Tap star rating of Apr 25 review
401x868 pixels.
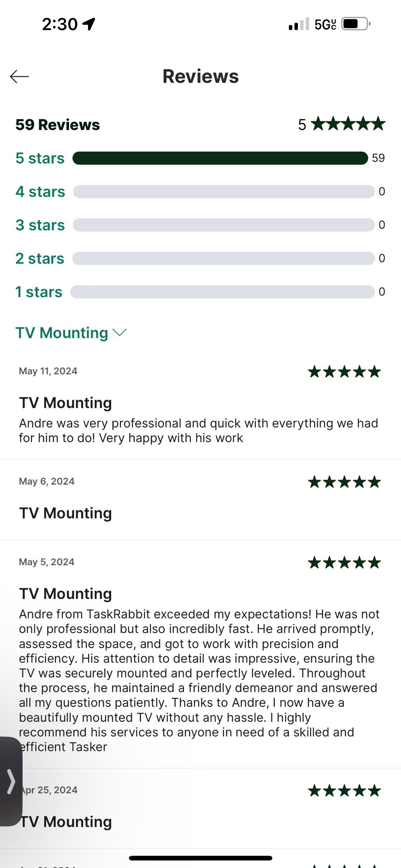(344, 790)
